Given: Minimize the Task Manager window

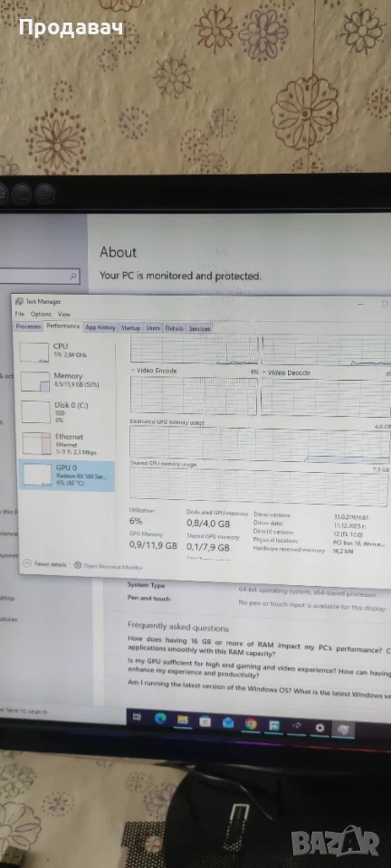Looking at the screenshot, I should point(360,304).
